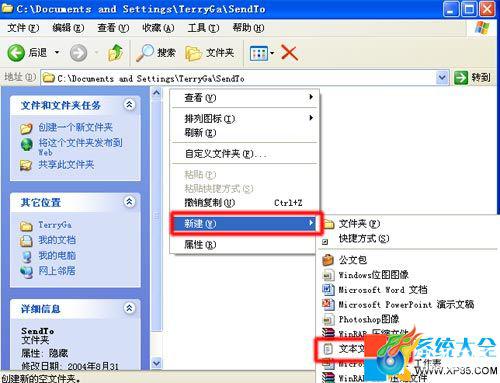Open 我的文档 link
This screenshot has width=500, height=383.
pos(57,240)
